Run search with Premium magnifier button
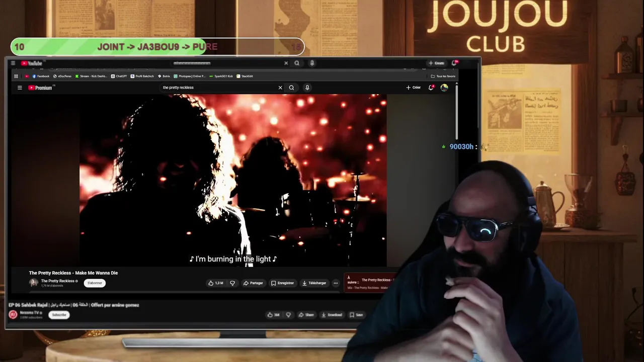644x362 pixels. [x=291, y=87]
